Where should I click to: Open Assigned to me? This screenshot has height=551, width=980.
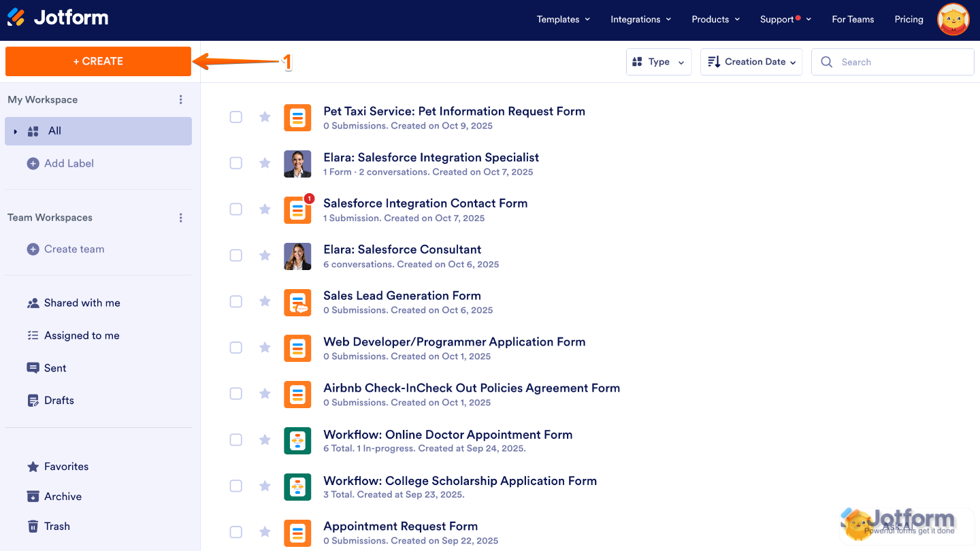click(73, 335)
